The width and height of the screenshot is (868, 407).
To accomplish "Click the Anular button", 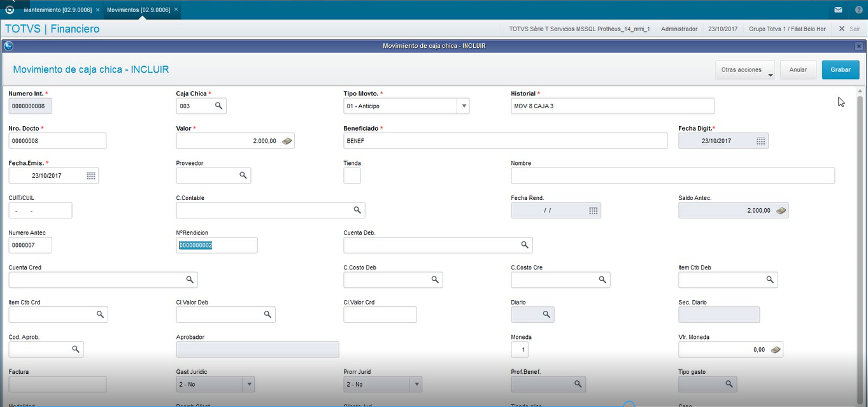I will (x=798, y=70).
